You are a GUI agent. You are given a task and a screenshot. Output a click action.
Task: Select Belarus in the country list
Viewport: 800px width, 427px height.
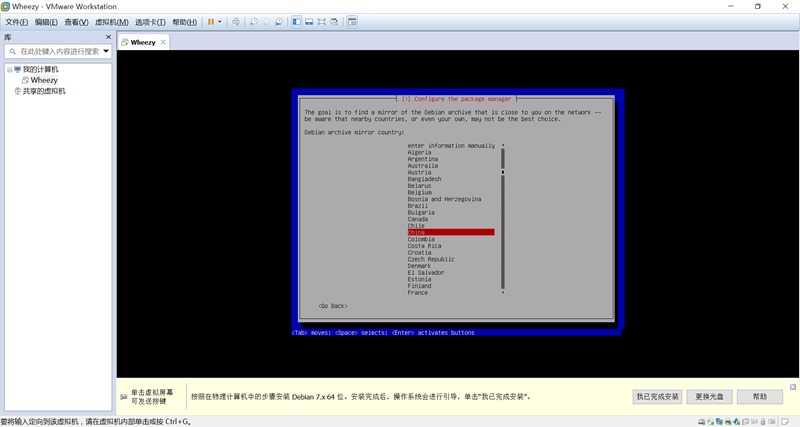point(419,186)
